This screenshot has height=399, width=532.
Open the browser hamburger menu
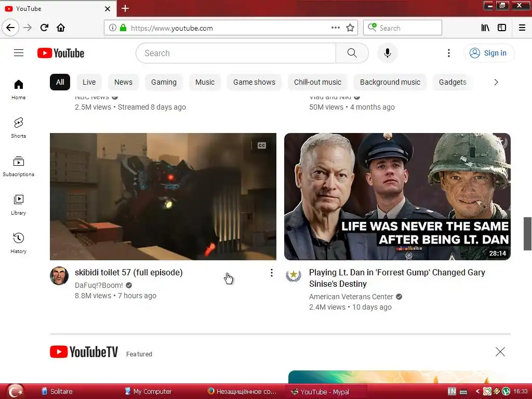pos(522,28)
